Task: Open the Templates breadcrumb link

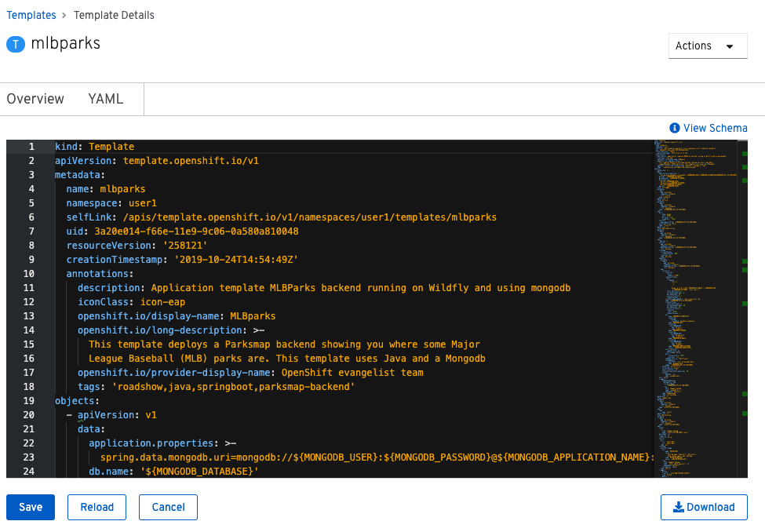Action: pyautogui.click(x=31, y=14)
